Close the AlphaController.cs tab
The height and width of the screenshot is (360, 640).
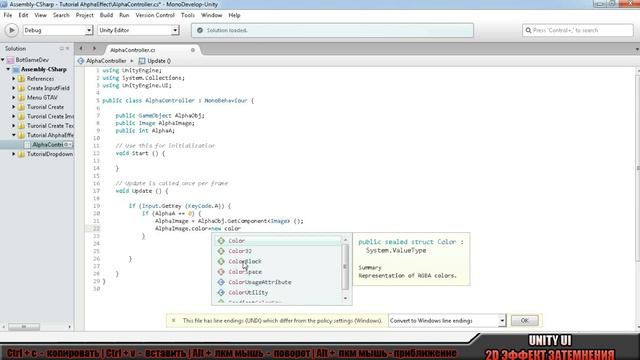tap(193, 50)
